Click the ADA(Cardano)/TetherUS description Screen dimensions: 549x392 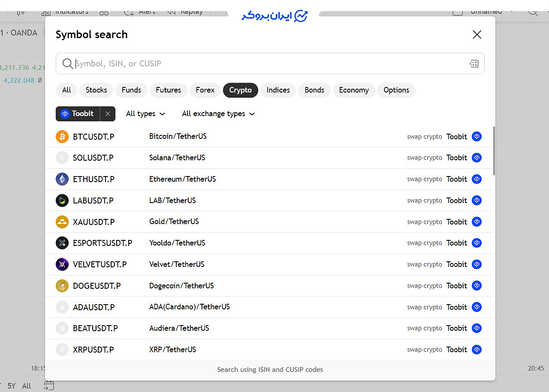click(190, 307)
